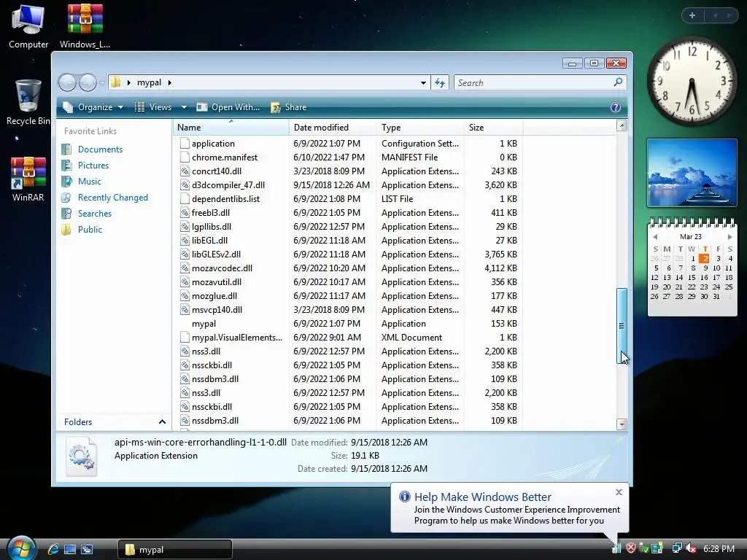The width and height of the screenshot is (747, 560).
Task: Go to previous month in the calendar gadget
Action: click(x=656, y=237)
